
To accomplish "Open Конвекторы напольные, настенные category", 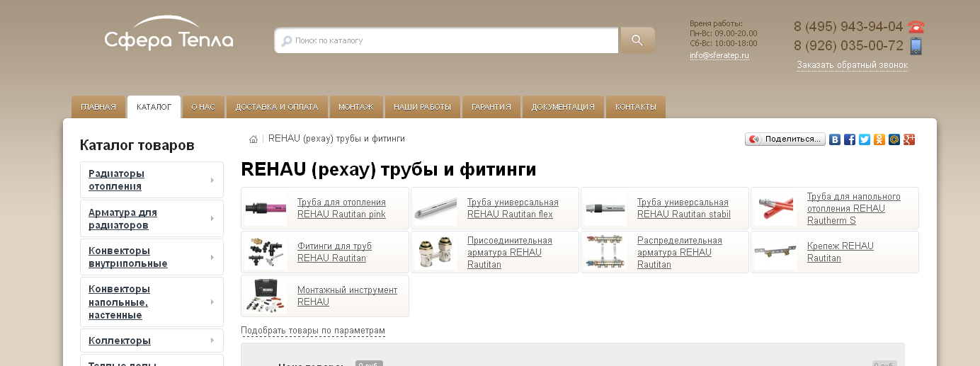I will [x=119, y=302].
